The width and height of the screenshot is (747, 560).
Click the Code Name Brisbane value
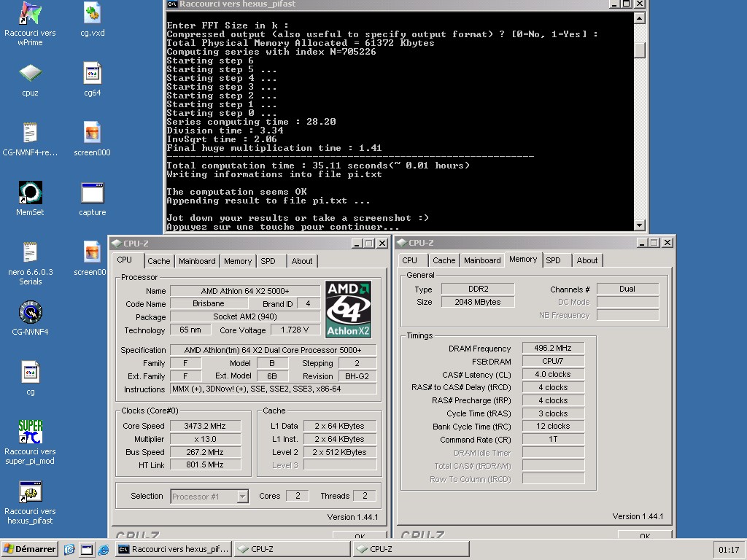coord(208,304)
